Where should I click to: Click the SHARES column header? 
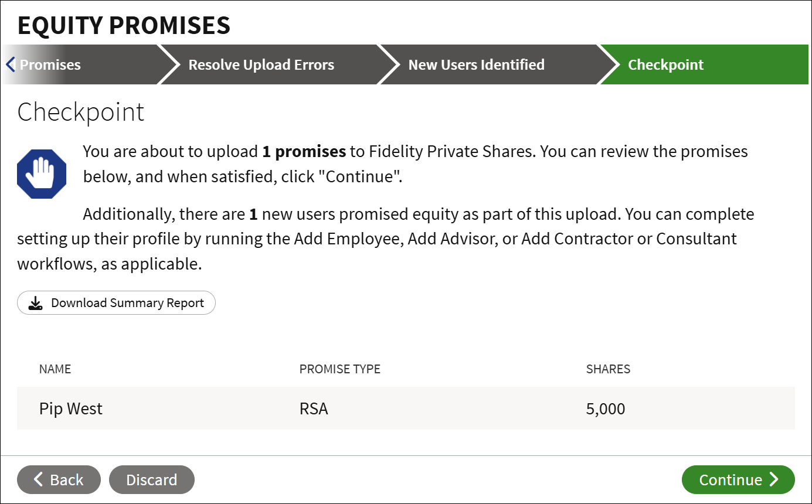609,369
